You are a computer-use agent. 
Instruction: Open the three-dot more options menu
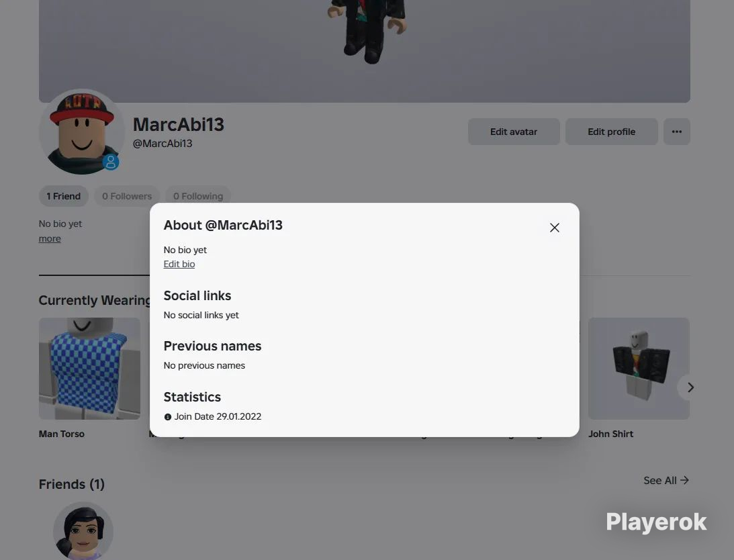(676, 132)
